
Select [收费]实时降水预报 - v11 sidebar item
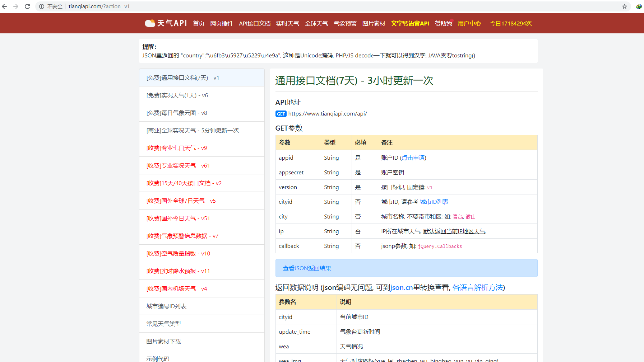point(202,271)
